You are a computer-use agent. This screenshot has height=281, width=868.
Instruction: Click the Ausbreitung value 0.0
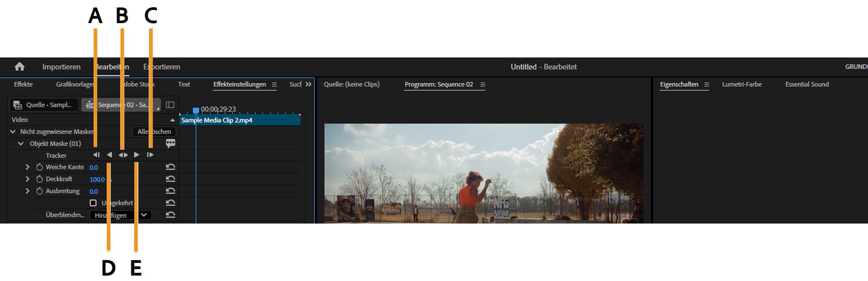point(94,191)
